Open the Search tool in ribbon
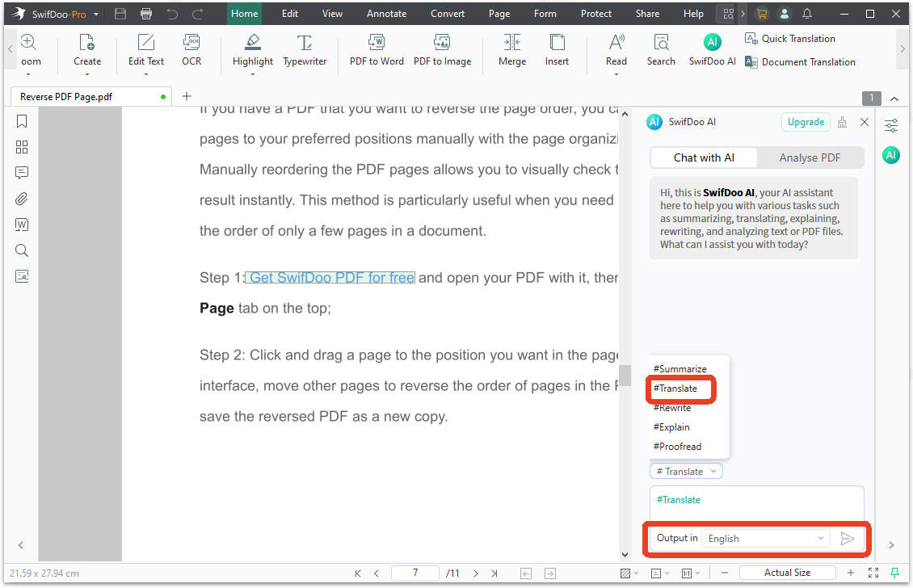Screen dimensions: 913x588 [661, 51]
